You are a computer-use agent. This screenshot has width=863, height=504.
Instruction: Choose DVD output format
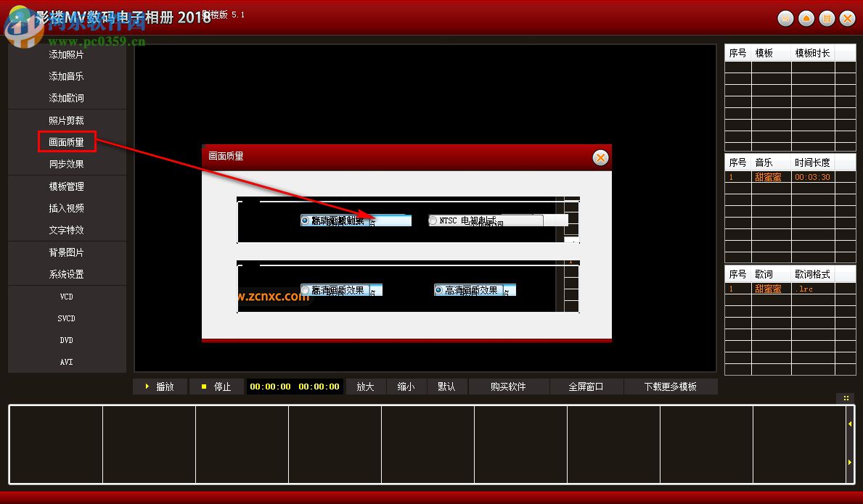pyautogui.click(x=67, y=340)
